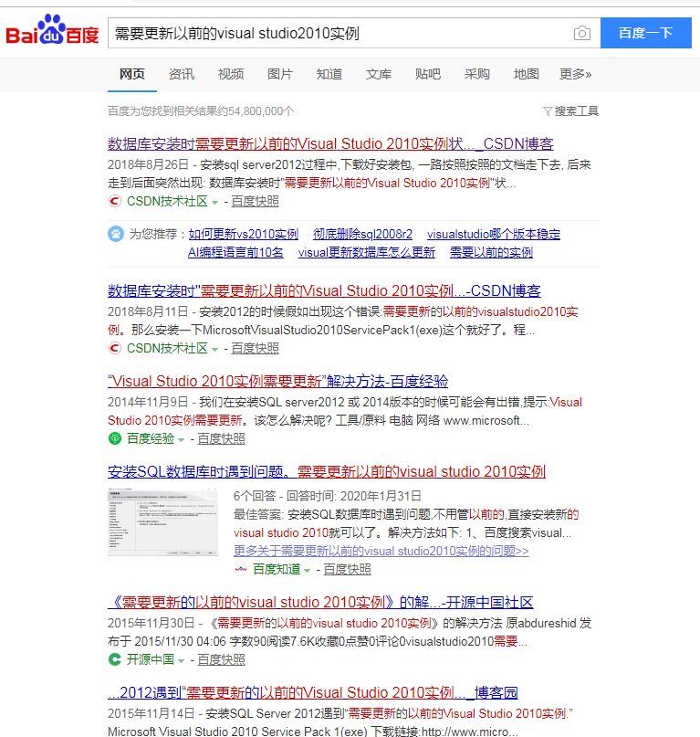Click the Baidu logo
The image size is (700, 737).
[52, 30]
